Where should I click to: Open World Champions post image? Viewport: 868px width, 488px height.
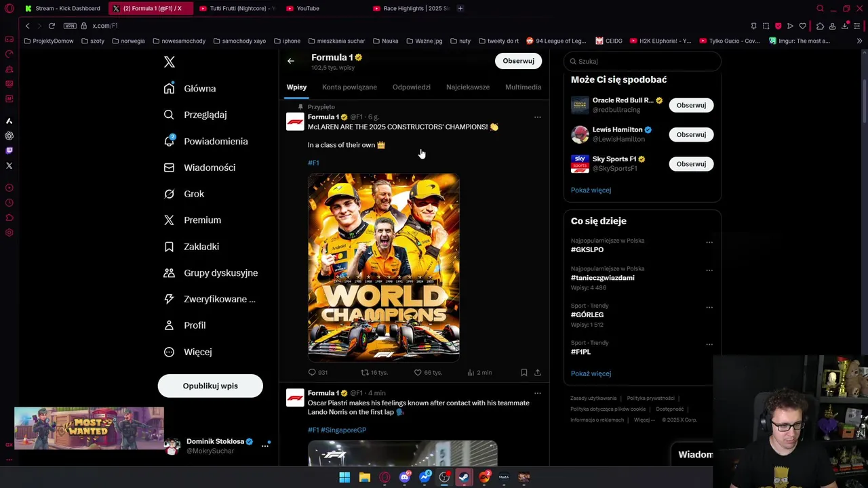384,267
